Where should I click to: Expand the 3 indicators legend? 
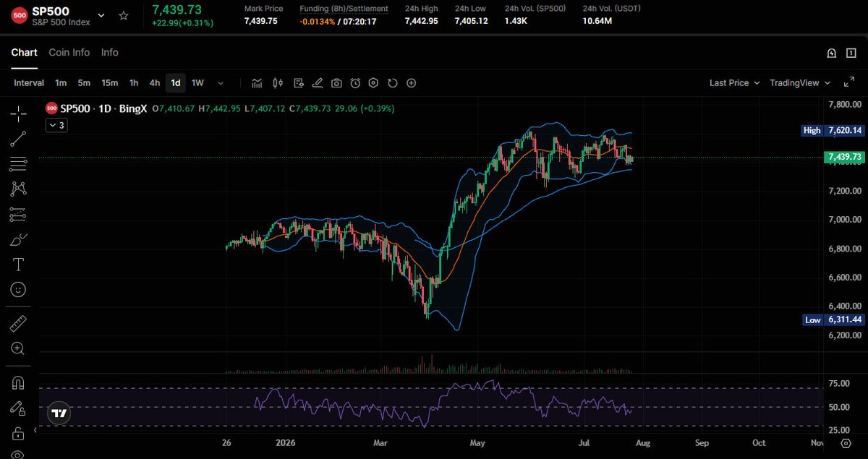tap(56, 126)
